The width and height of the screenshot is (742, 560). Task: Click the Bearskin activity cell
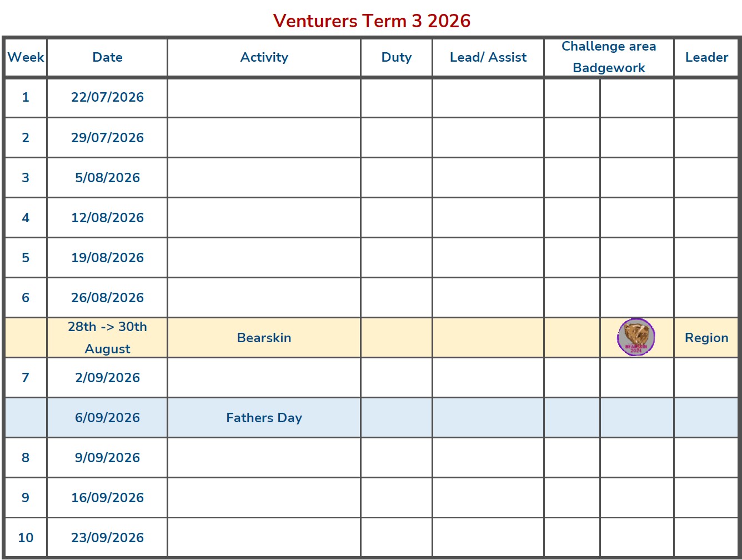click(x=264, y=338)
